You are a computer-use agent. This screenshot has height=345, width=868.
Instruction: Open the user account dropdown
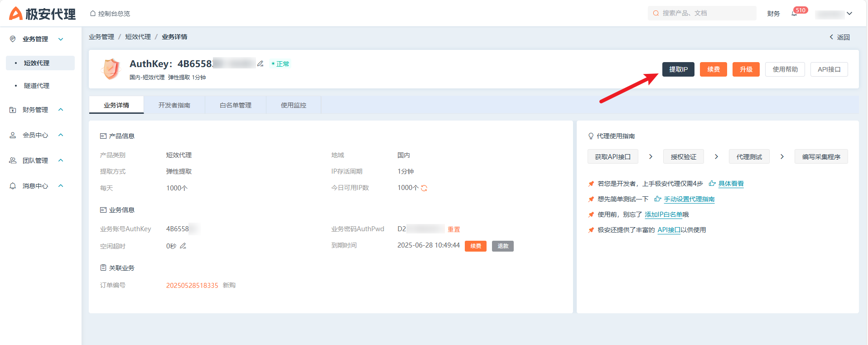(849, 14)
